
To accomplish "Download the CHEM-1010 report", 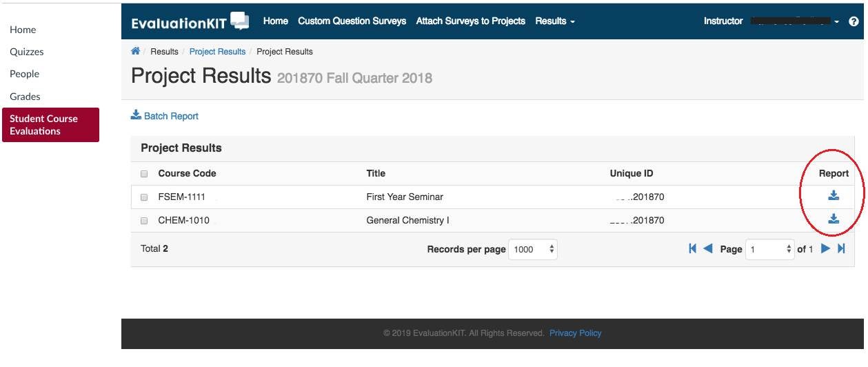I will (x=834, y=219).
